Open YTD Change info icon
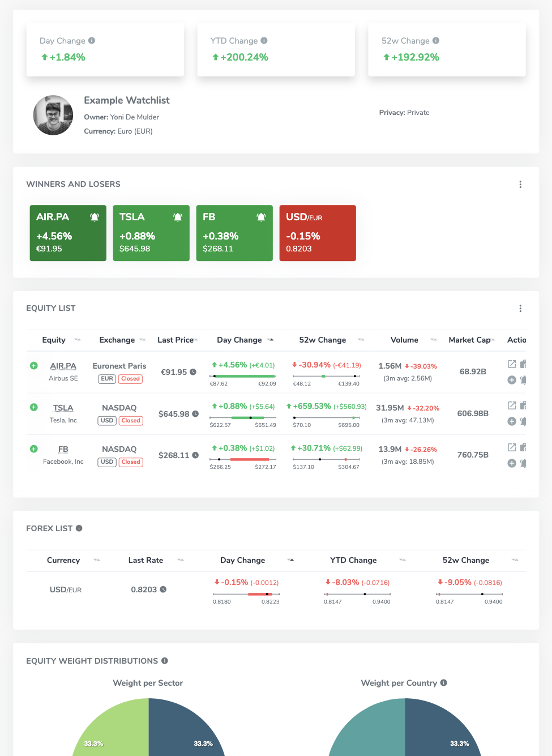This screenshot has width=552, height=756. click(264, 41)
